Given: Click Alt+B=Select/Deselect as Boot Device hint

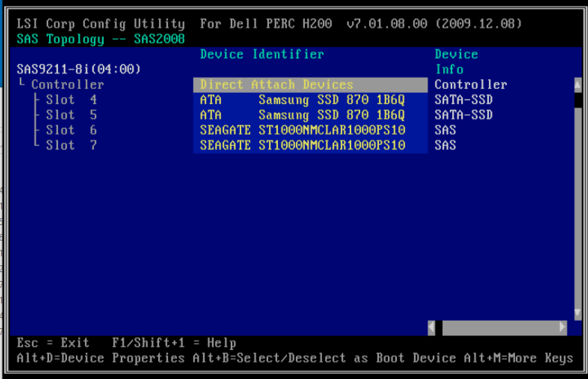Looking at the screenshot, I should (x=324, y=358).
